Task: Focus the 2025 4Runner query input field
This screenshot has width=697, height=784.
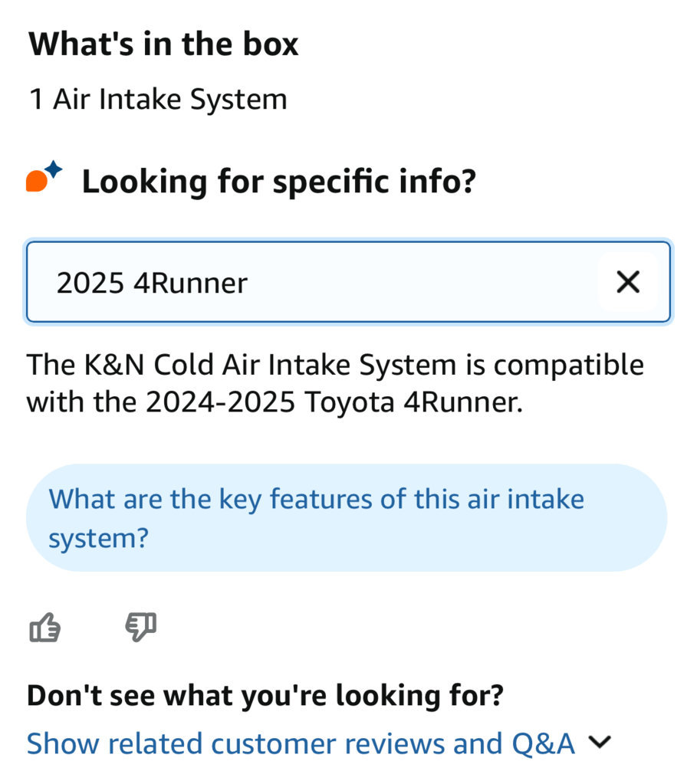Action: click(348, 282)
